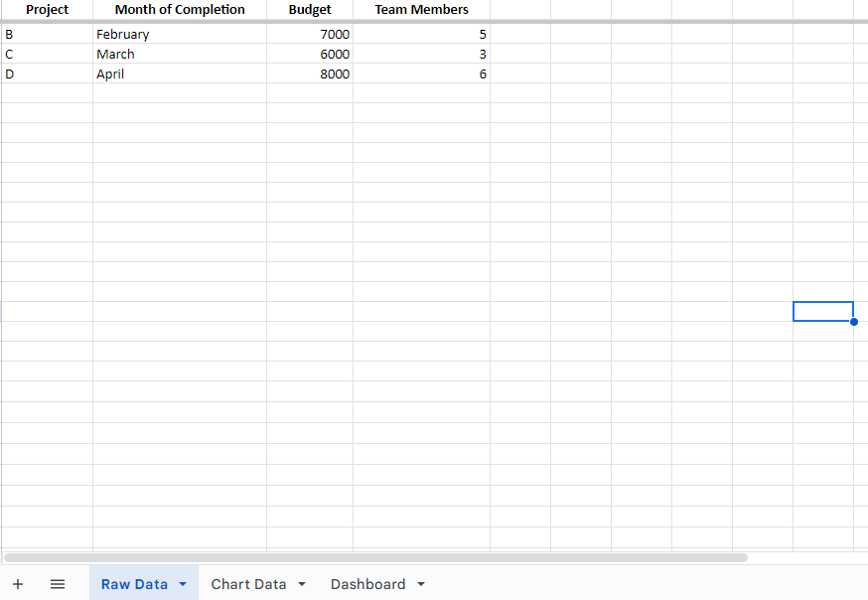Screen dimensions: 868x600
Task: Switch to the Dashboard sheet tab
Action: point(367,584)
